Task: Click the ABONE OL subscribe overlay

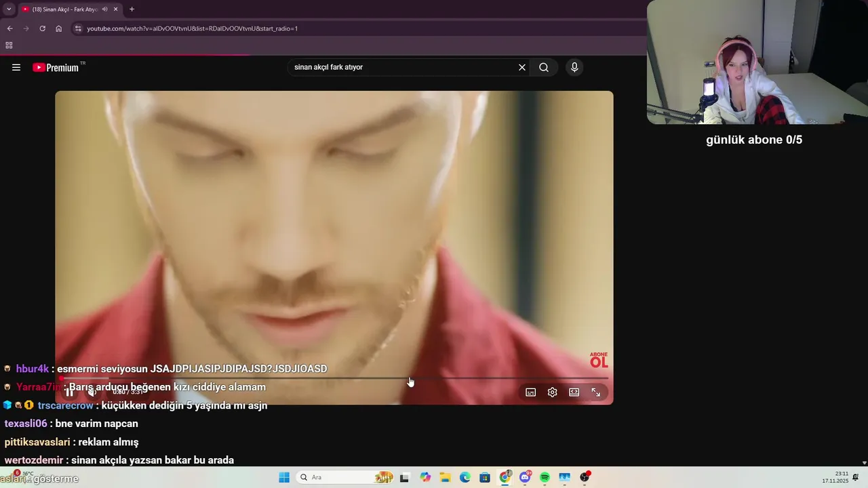Action: [x=599, y=360]
